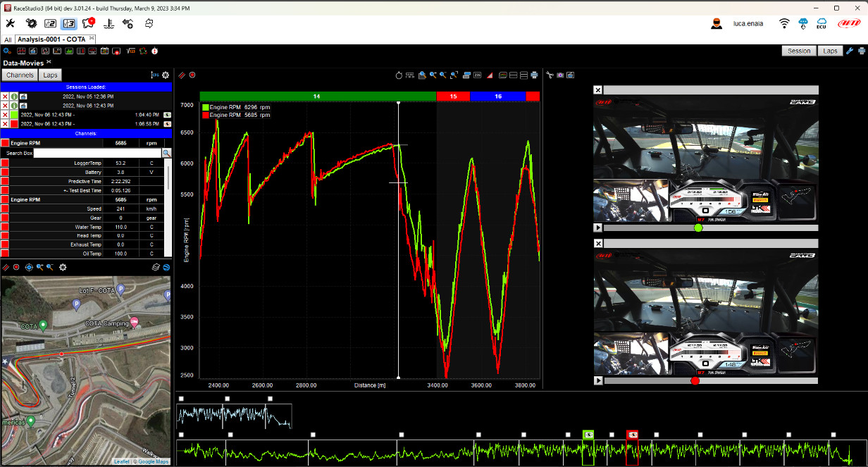
Task: Switch to the All tab
Action: coord(8,39)
